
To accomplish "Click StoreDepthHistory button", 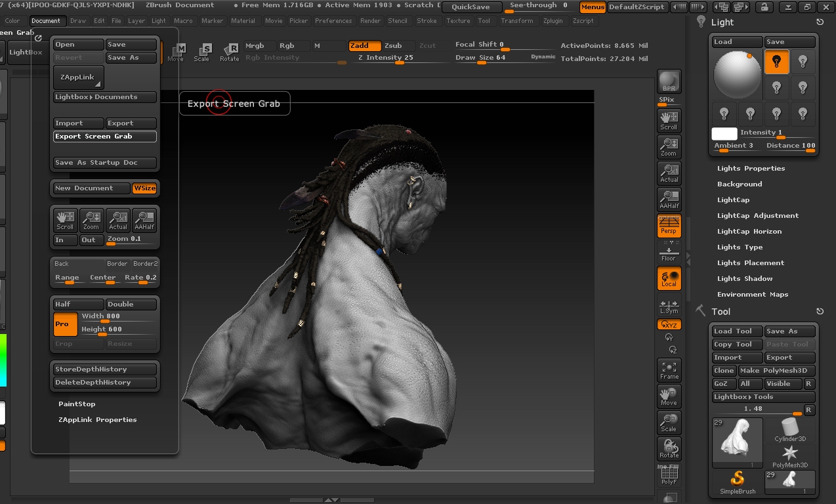I will [105, 369].
